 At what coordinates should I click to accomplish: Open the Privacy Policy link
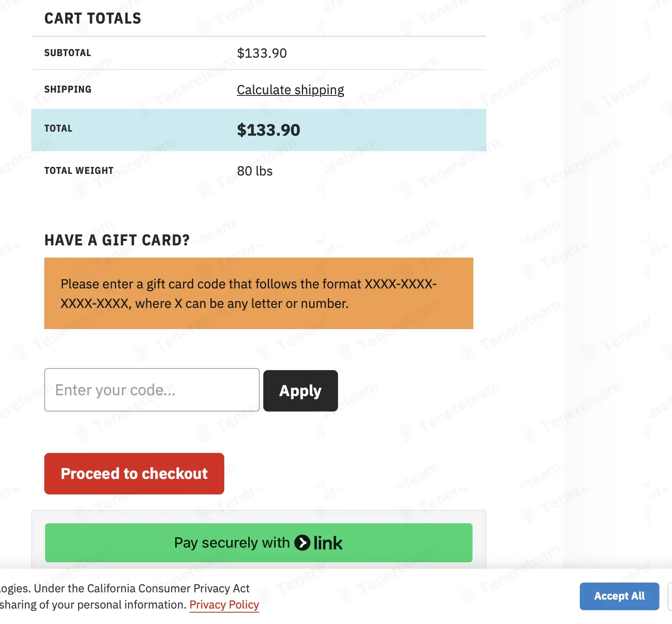point(224,605)
